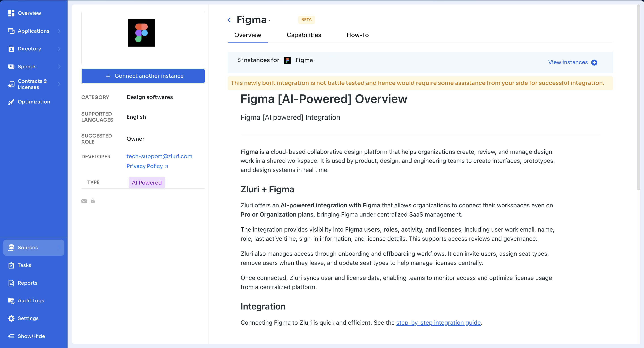Click the lock icon next to the envelope
644x348 pixels.
click(93, 201)
